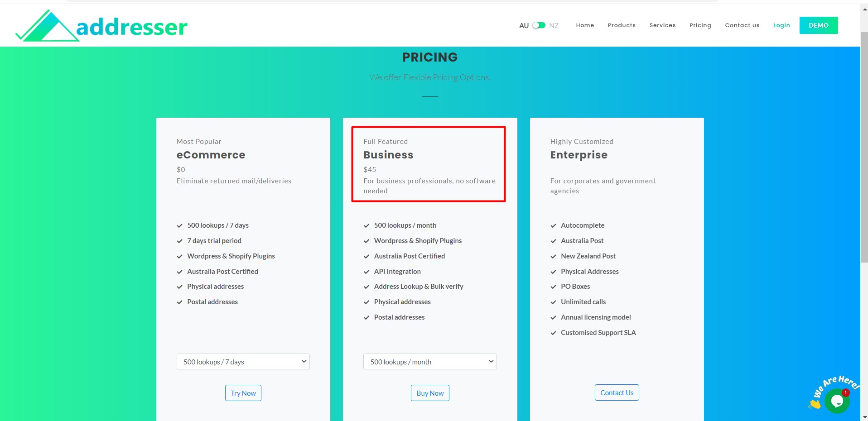
Task: Click checkmark beside API Integration
Action: click(x=366, y=272)
